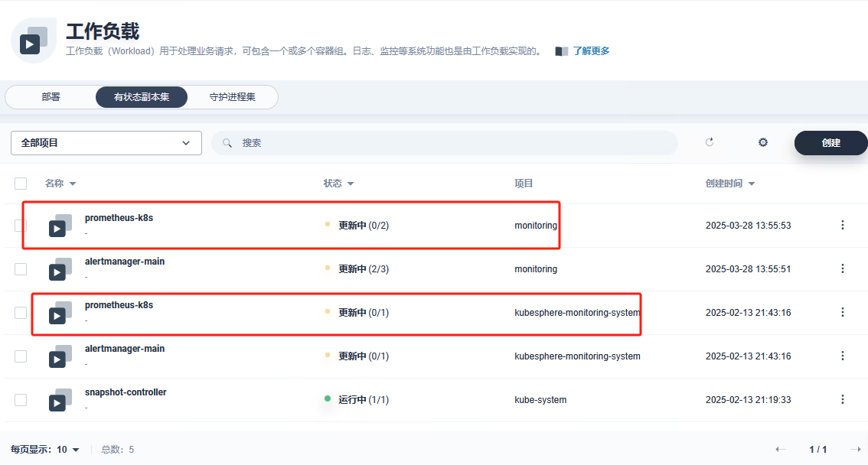This screenshot has width=868, height=465.
Task: Click the 更新中 (2/3) status text
Action: (x=364, y=269)
